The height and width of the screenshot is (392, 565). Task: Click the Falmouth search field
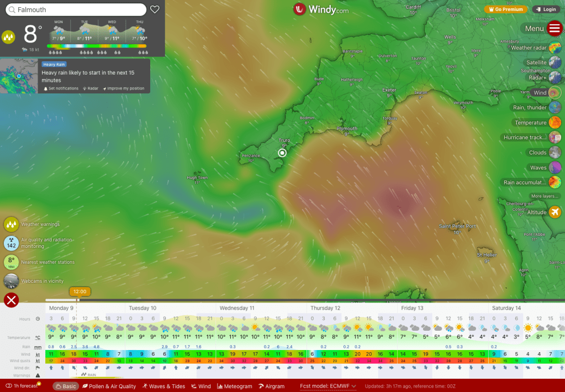click(77, 9)
